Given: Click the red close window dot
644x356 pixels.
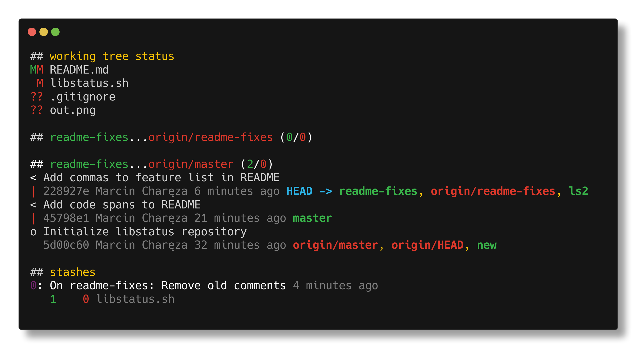Looking at the screenshot, I should pyautogui.click(x=32, y=32).
